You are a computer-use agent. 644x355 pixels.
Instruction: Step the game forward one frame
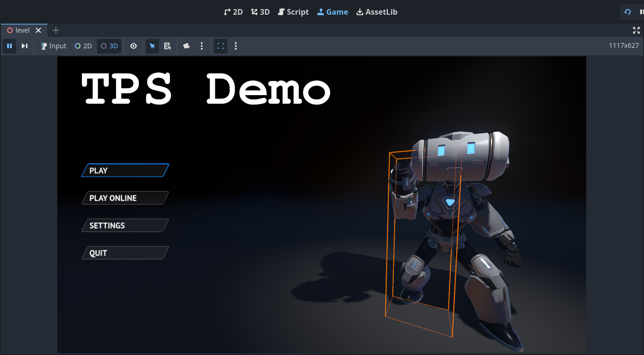pos(25,46)
